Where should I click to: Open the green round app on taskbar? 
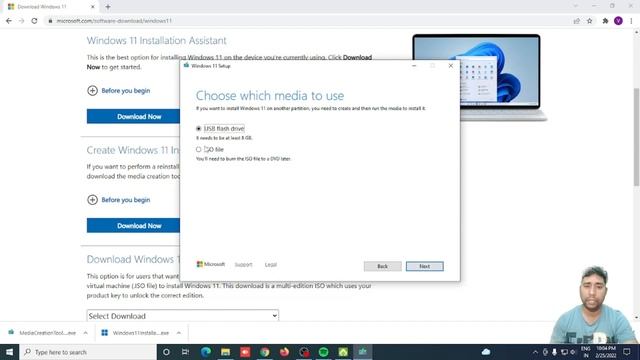(x=324, y=352)
